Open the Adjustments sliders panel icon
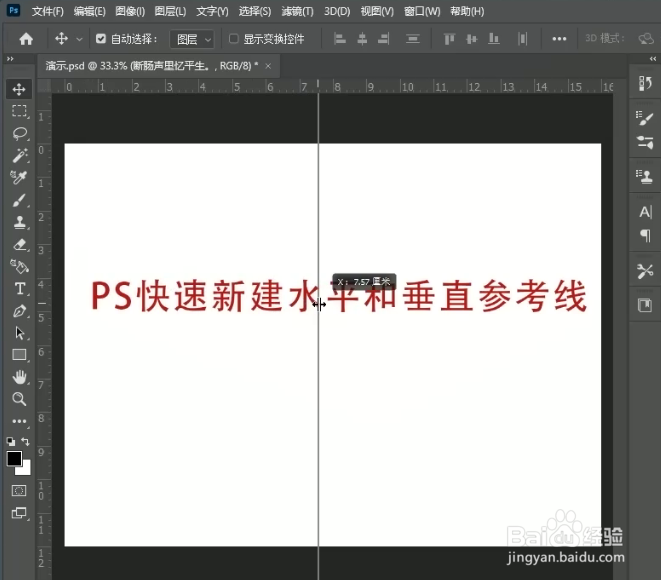 [x=645, y=142]
